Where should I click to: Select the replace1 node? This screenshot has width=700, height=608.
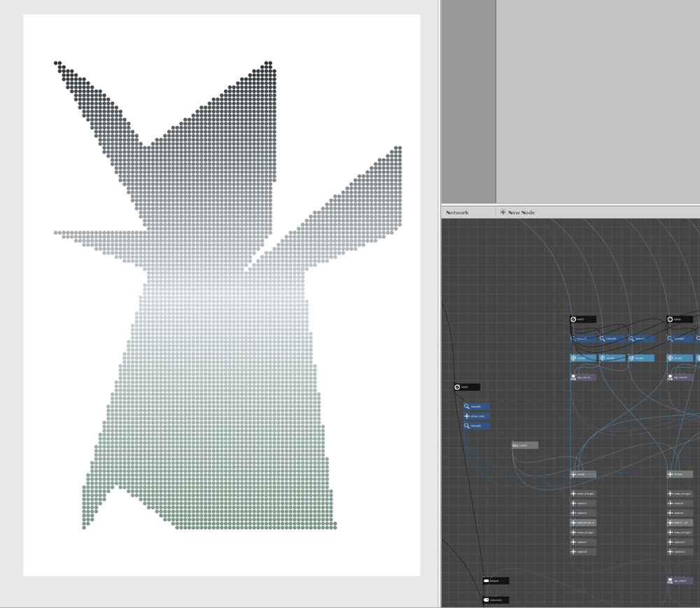point(583,504)
